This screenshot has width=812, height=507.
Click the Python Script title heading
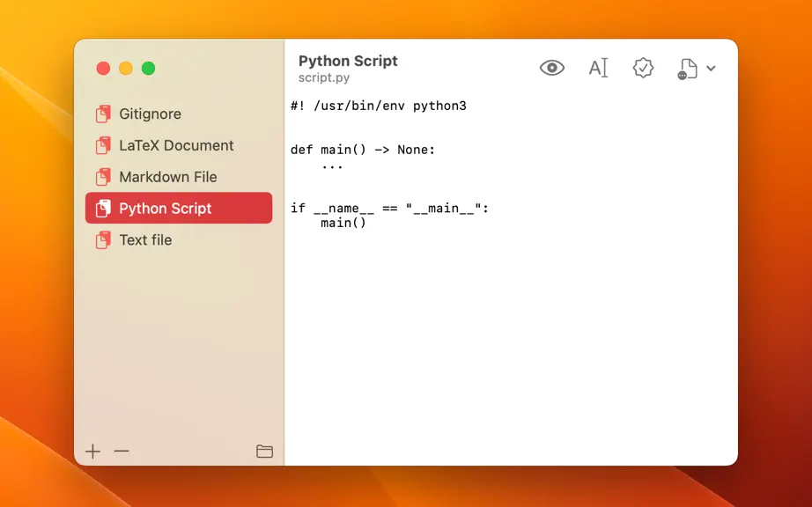(x=348, y=61)
